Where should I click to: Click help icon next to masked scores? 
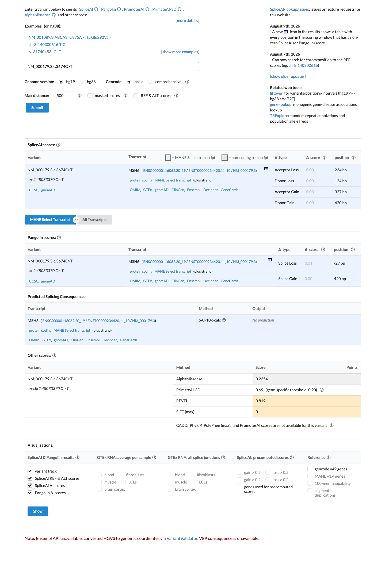pyautogui.click(x=125, y=96)
